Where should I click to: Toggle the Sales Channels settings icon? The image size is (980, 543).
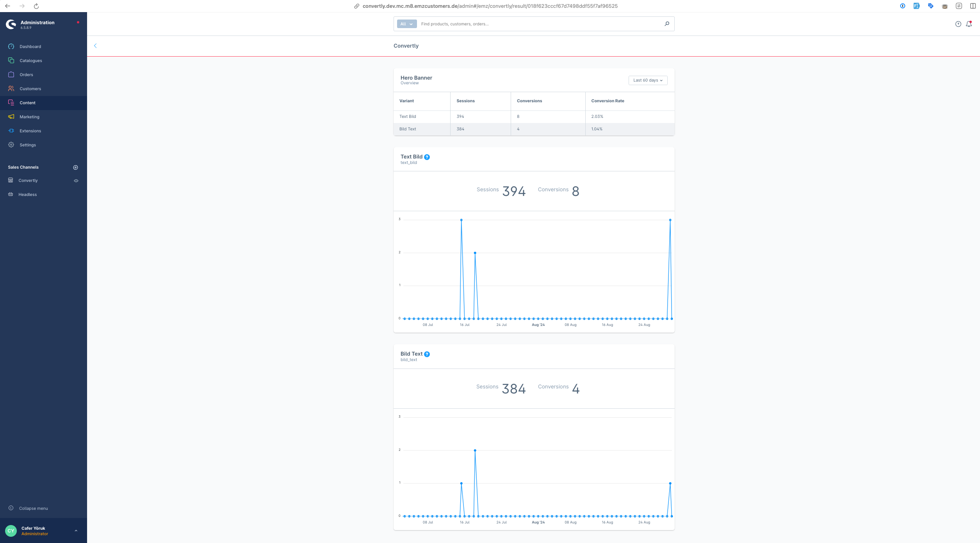[75, 167]
